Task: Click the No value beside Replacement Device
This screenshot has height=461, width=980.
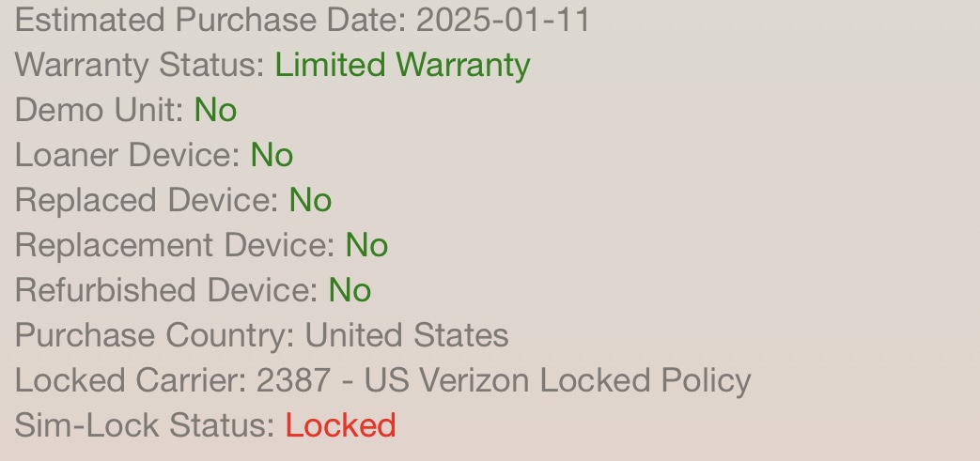Action: [x=366, y=245]
